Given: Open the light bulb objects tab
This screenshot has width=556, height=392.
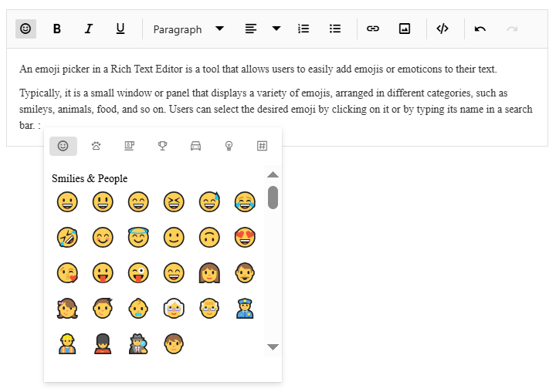Looking at the screenshot, I should 229,146.
